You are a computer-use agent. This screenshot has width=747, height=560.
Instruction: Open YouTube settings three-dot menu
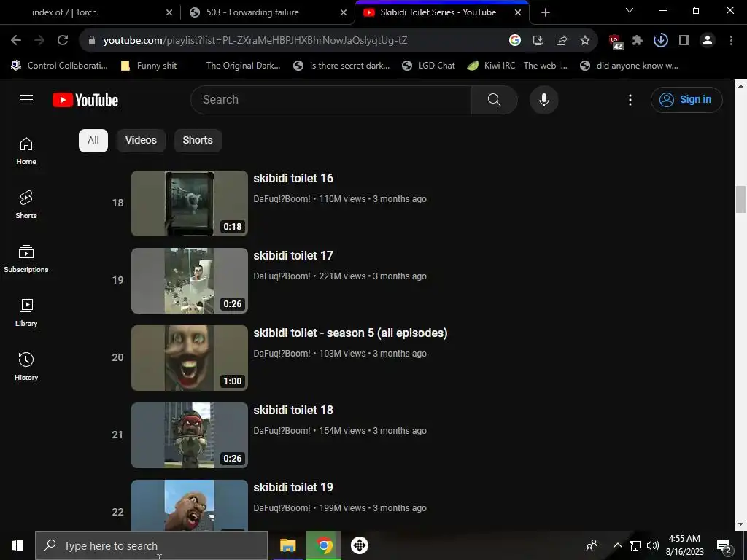point(630,100)
